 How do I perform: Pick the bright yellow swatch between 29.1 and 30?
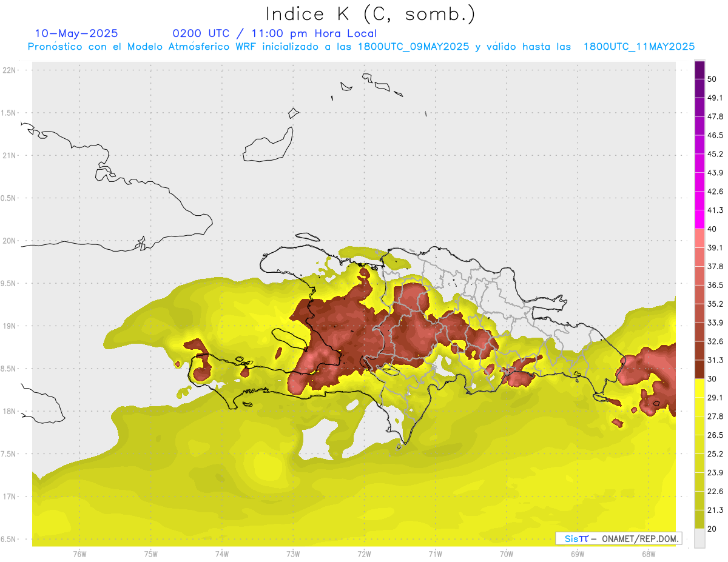coord(699,388)
